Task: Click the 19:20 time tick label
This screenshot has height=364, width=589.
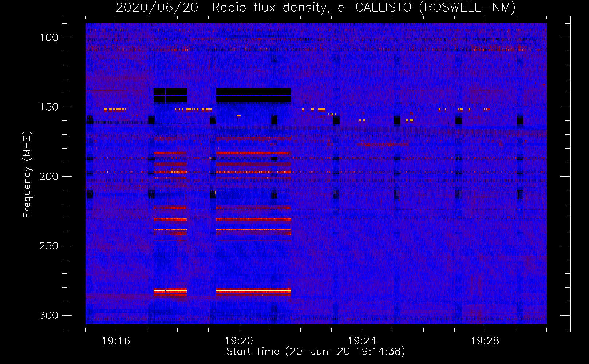Action: coord(239,341)
